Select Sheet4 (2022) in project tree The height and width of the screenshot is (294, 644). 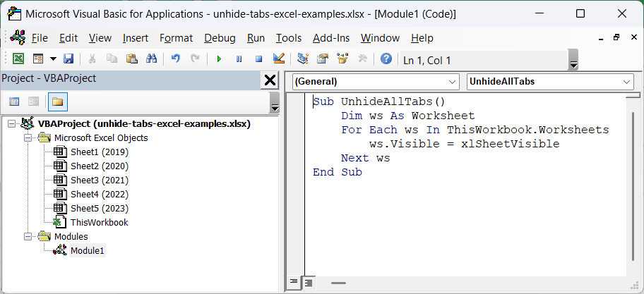click(x=100, y=194)
